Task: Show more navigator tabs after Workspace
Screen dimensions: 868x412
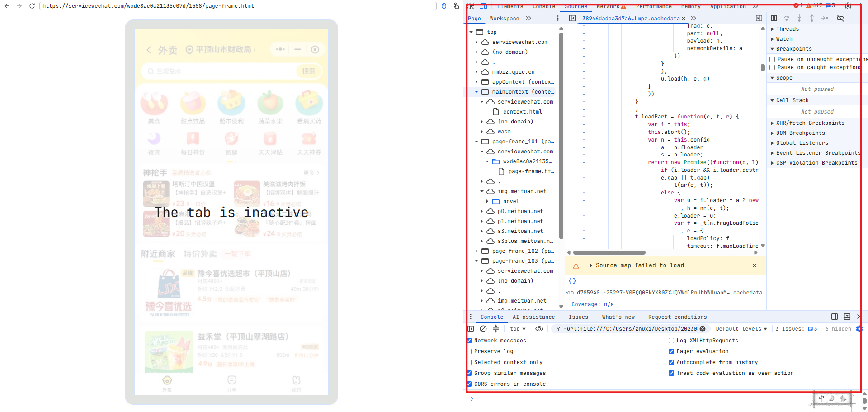Action: (x=528, y=19)
